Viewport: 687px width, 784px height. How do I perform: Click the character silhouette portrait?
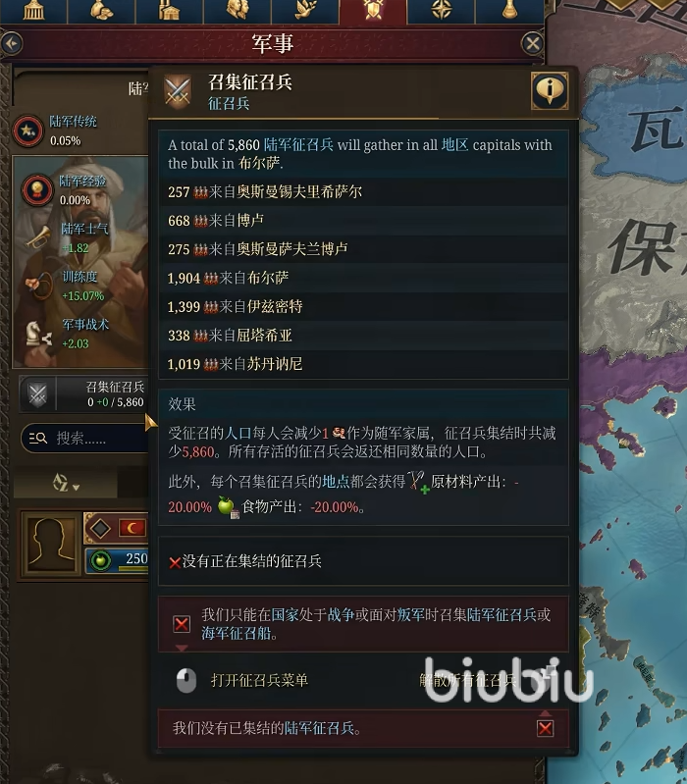(x=50, y=544)
